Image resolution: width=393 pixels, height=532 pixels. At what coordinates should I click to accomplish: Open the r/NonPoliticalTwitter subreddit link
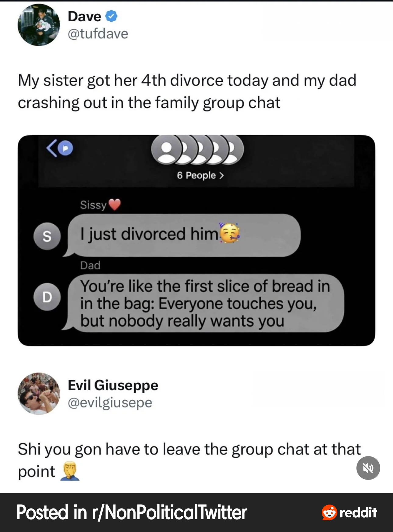tap(132, 512)
